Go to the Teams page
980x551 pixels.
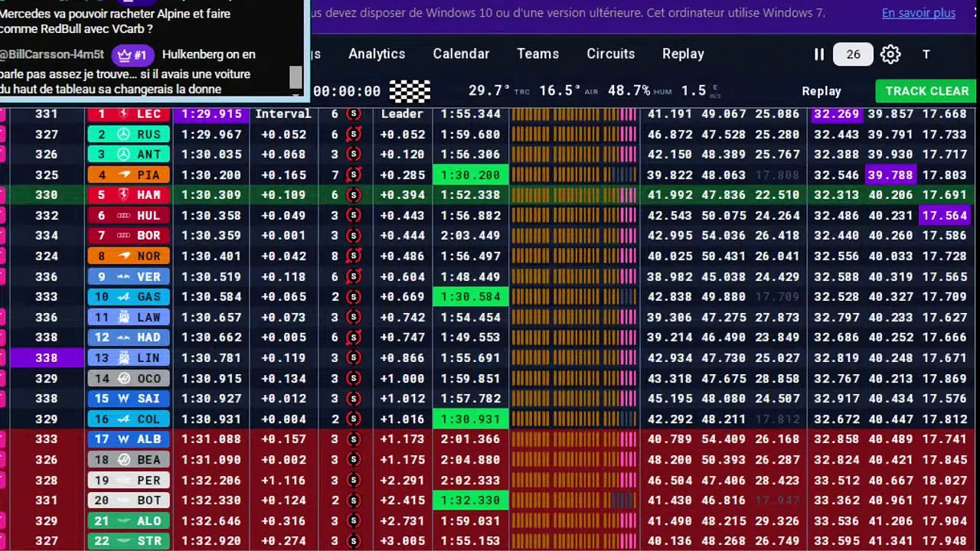537,54
